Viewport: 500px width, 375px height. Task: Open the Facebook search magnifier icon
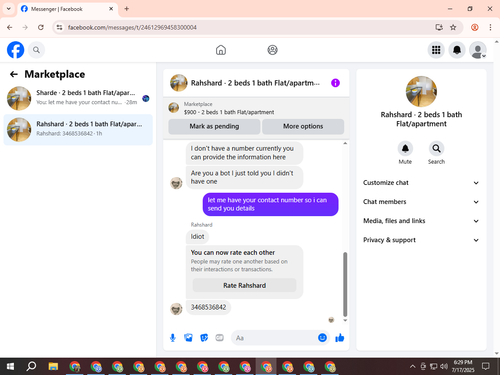[x=36, y=50]
